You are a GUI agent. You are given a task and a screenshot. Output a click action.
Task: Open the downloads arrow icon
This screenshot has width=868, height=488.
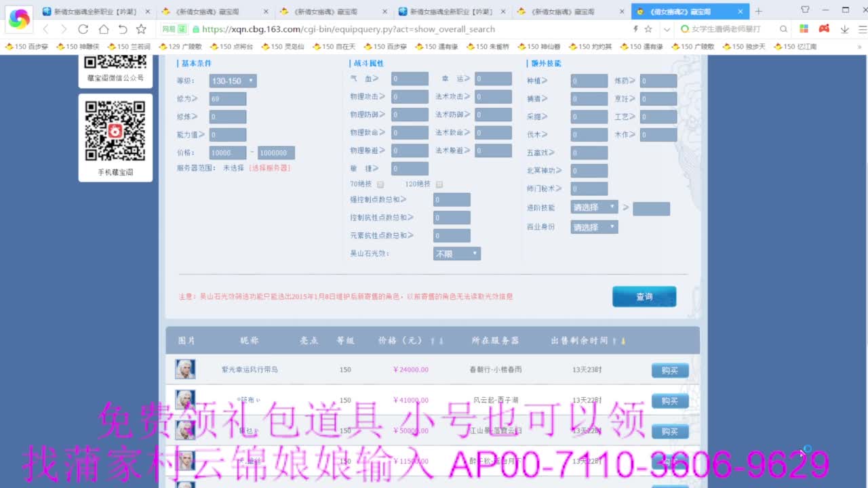pos(845,29)
